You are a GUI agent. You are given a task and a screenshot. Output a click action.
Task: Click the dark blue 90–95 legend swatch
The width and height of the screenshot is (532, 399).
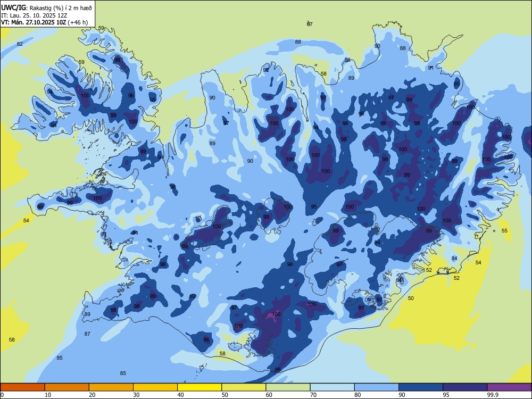(x=421, y=387)
